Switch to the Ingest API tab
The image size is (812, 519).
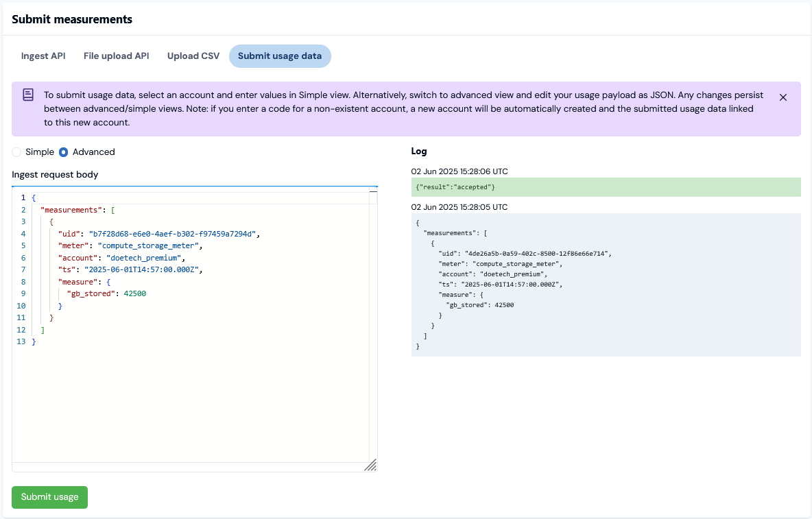click(x=43, y=56)
